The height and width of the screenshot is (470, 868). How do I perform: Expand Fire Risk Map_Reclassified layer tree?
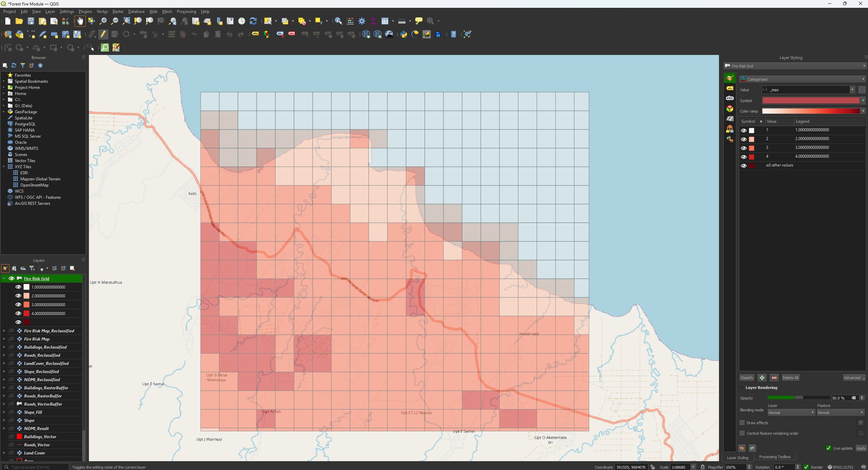tap(4, 331)
